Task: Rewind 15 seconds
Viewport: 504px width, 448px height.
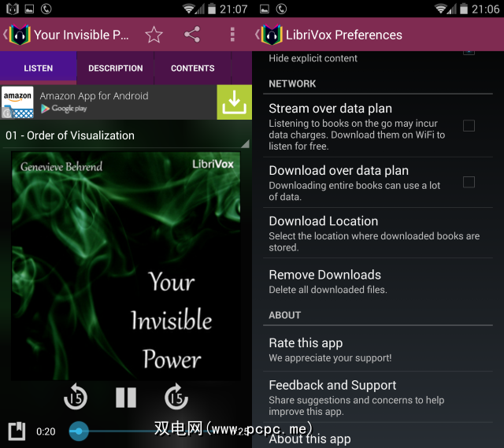Action: 76,397
